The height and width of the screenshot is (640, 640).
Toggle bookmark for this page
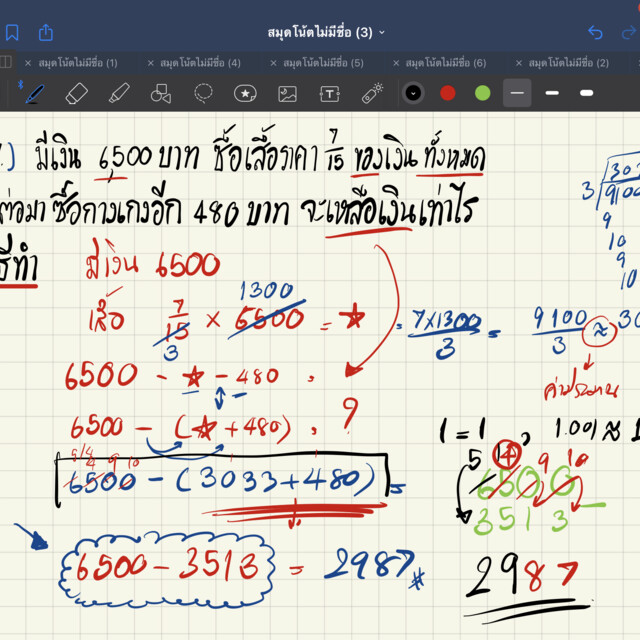pyautogui.click(x=11, y=33)
